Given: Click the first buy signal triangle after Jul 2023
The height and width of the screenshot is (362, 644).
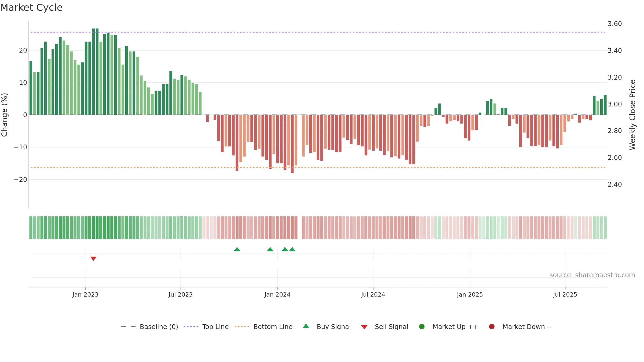Looking at the screenshot, I should [x=237, y=249].
